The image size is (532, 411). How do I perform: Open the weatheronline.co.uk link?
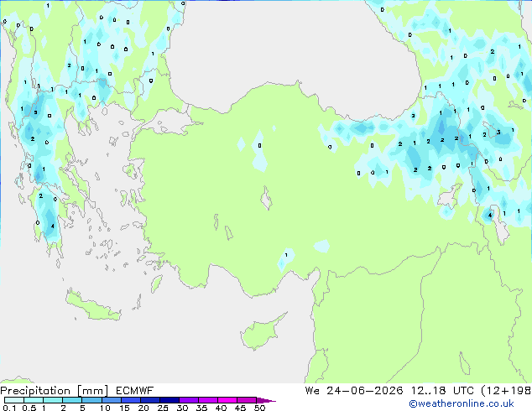click(461, 403)
